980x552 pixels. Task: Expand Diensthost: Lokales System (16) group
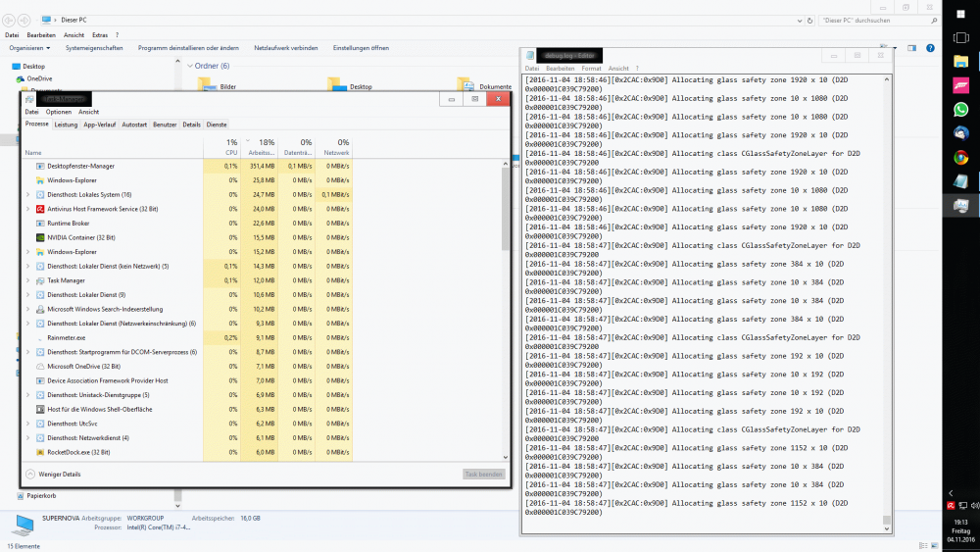coord(27,195)
